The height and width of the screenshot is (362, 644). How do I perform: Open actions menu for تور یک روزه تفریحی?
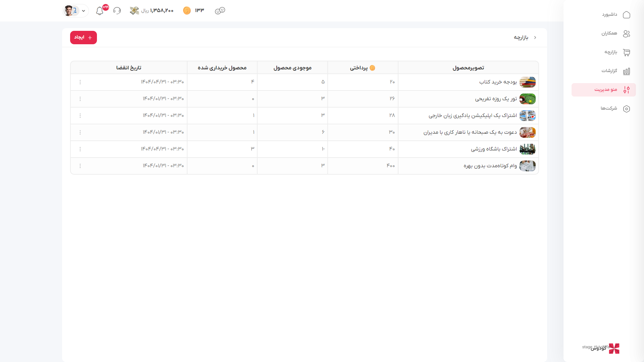pyautogui.click(x=80, y=99)
